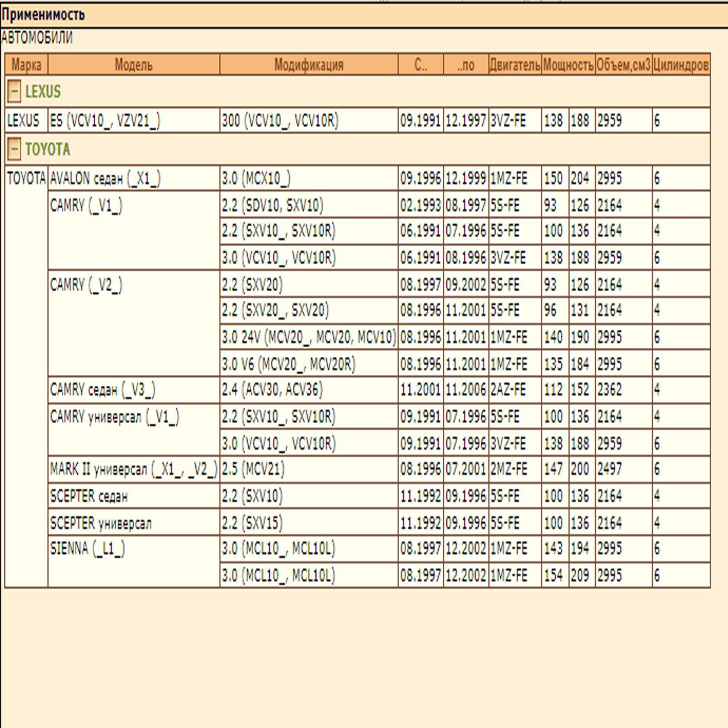Click the Модель column header
This screenshot has width=728, height=728.
coord(134,65)
